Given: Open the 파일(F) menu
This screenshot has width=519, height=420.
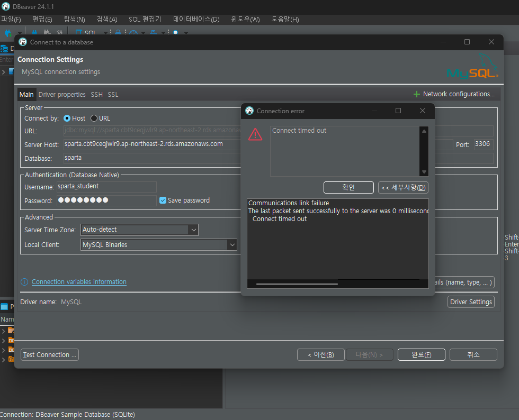Looking at the screenshot, I should 11,19.
